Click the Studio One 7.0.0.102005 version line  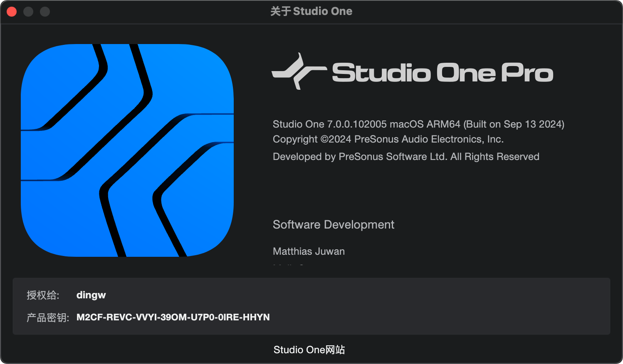click(x=418, y=124)
